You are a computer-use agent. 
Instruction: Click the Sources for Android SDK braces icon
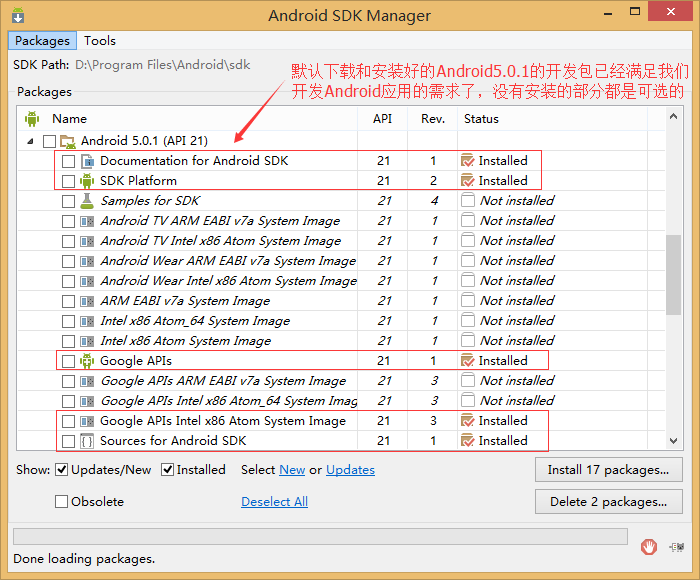point(87,441)
